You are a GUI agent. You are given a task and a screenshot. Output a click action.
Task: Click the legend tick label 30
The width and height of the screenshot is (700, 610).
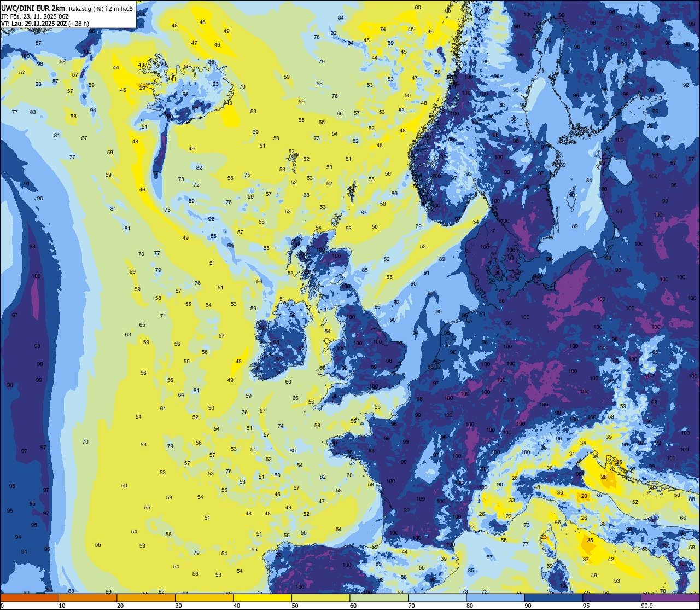(x=178, y=606)
